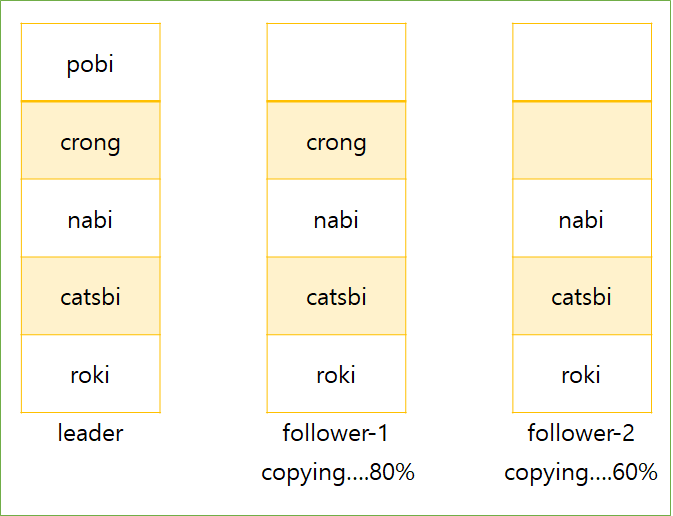Image resolution: width=673 pixels, height=516 pixels.
Task: Select catsbi cell in follower-1 column
Action: [x=336, y=295]
